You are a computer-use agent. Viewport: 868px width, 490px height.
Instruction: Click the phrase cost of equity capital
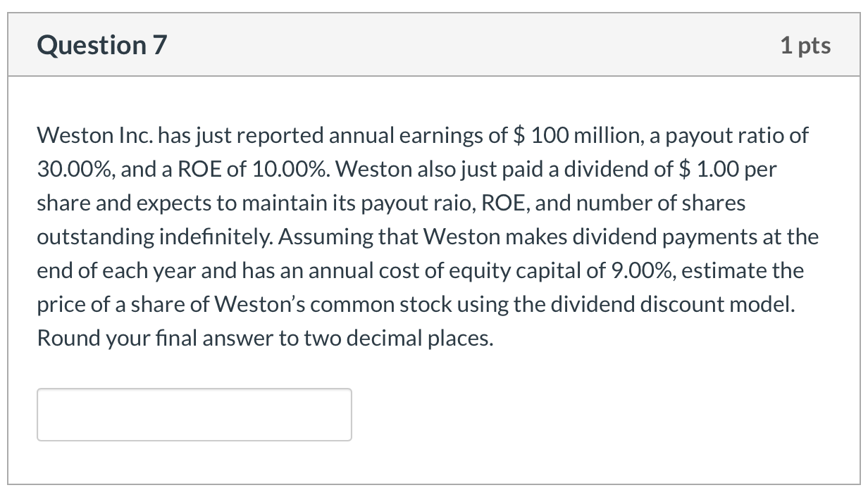pos(491,270)
